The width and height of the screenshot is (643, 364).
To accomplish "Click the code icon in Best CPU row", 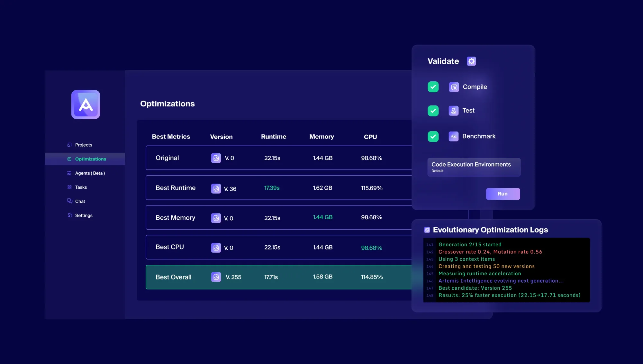I will pyautogui.click(x=216, y=248).
